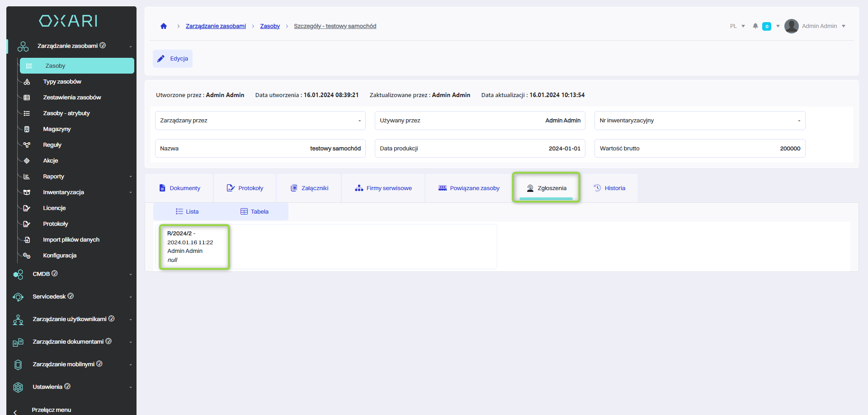Click the Edycja button
The image size is (868, 415).
tap(173, 59)
